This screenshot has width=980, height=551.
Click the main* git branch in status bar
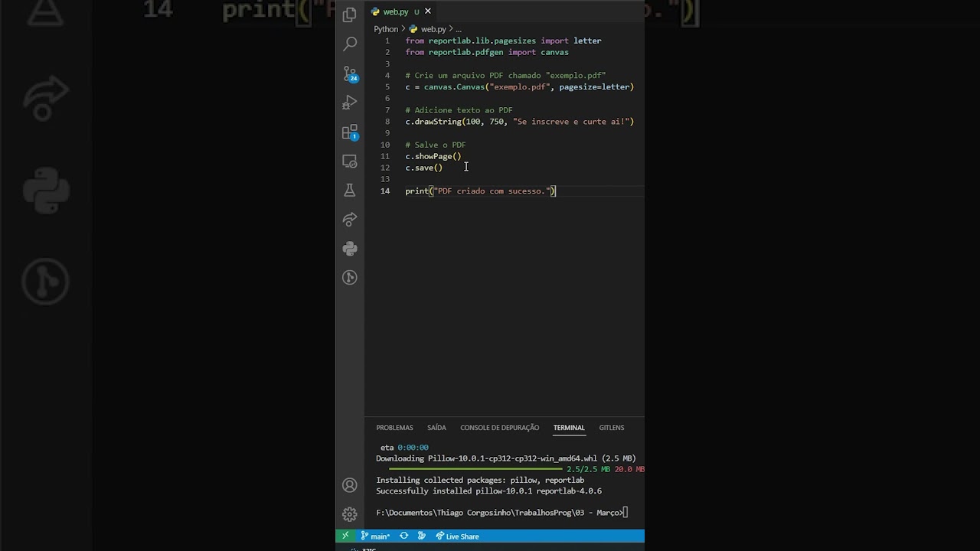point(375,536)
